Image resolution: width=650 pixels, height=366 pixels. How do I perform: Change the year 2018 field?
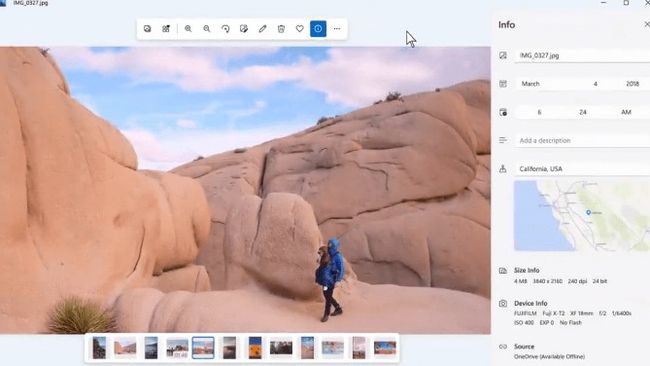[x=633, y=84]
